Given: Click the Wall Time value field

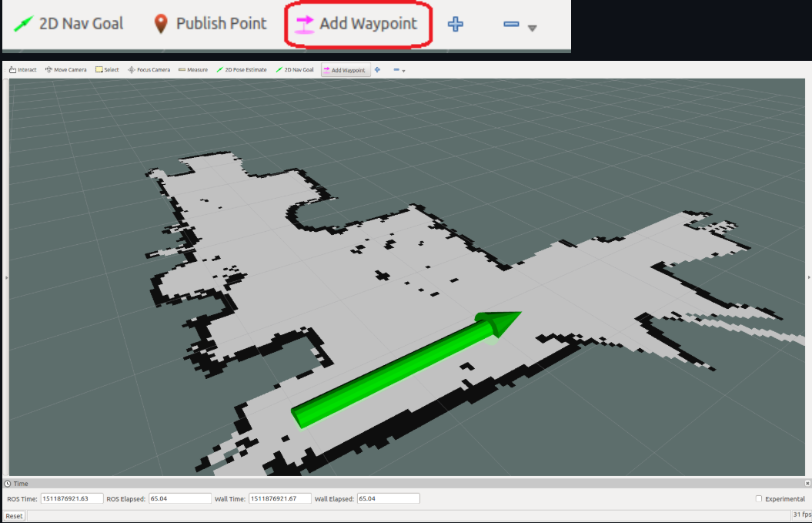Looking at the screenshot, I should pyautogui.click(x=279, y=498).
